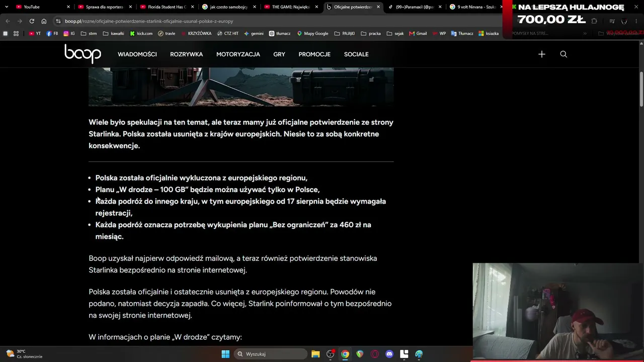Open the tłumacz bookmark with lowercase name
Screen dimensions: 644x362
pos(280,34)
